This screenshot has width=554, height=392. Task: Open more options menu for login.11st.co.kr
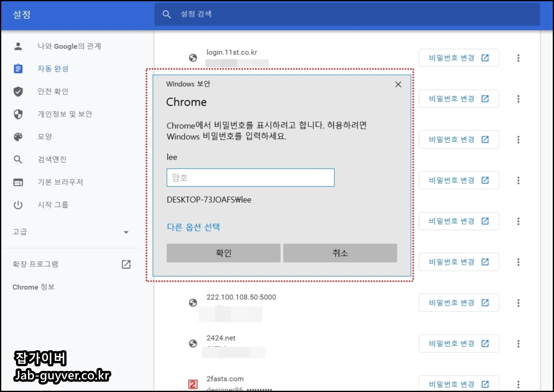(518, 58)
